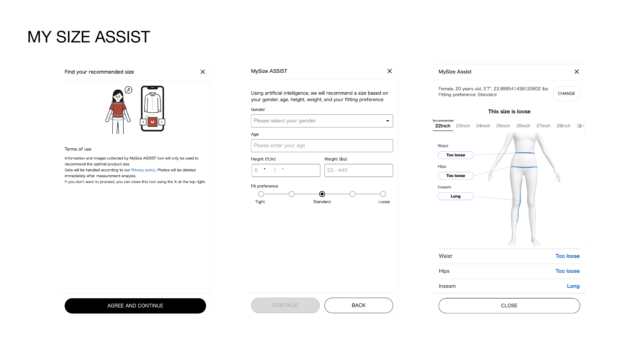Click the 'This size is loose' heading
This screenshot has height=362, width=644.
509,111
